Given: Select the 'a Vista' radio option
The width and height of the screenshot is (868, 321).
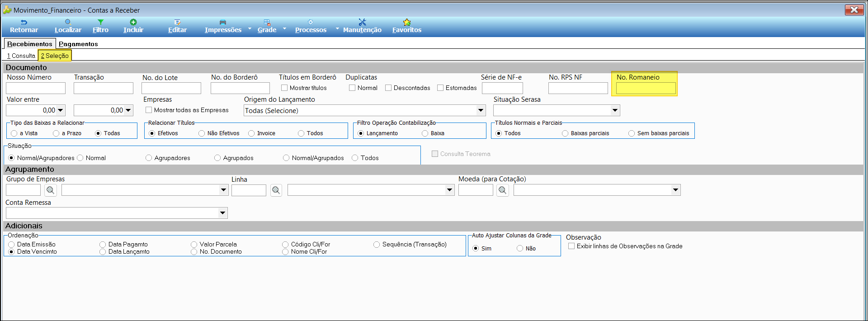Looking at the screenshot, I should coord(14,133).
